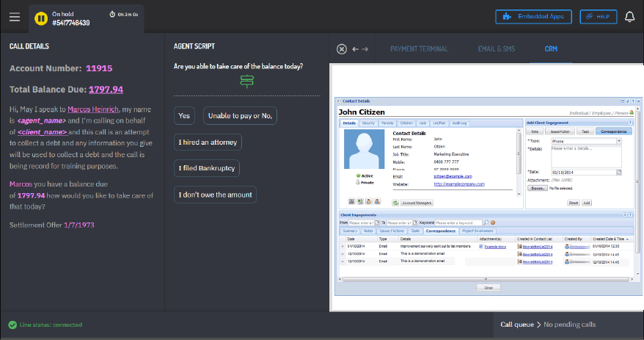Click the engagement Details text area
This screenshot has width=644, height=340.
[x=586, y=156]
